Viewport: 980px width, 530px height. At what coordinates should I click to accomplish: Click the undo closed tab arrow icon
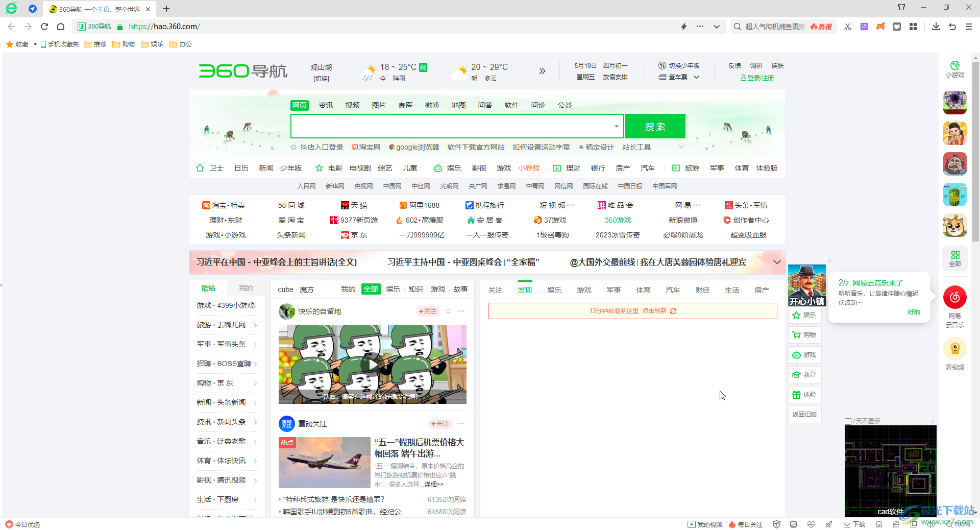952,27
